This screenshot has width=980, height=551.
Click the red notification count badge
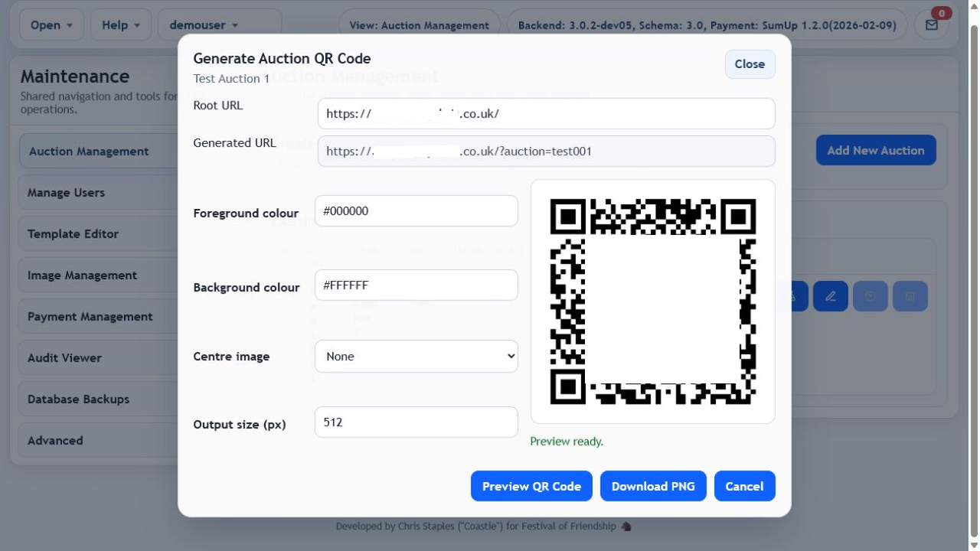(941, 13)
